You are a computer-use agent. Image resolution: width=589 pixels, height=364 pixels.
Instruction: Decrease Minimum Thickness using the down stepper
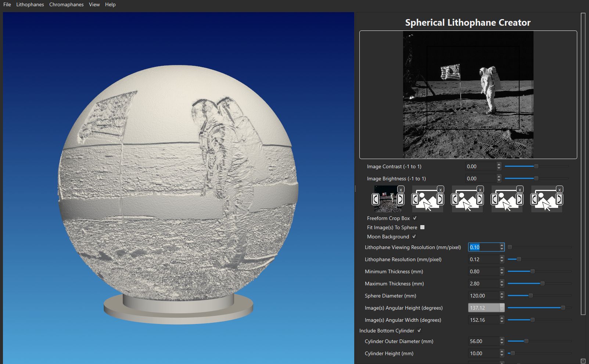[x=501, y=273]
